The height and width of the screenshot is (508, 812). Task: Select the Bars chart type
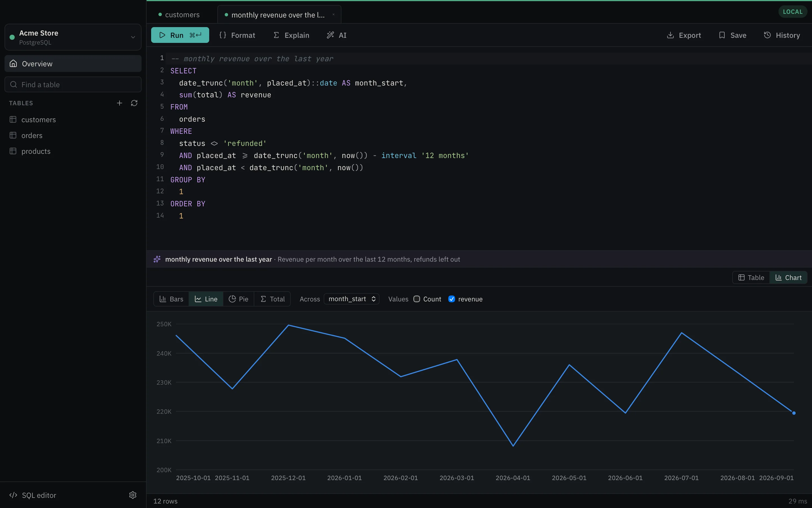tap(171, 299)
